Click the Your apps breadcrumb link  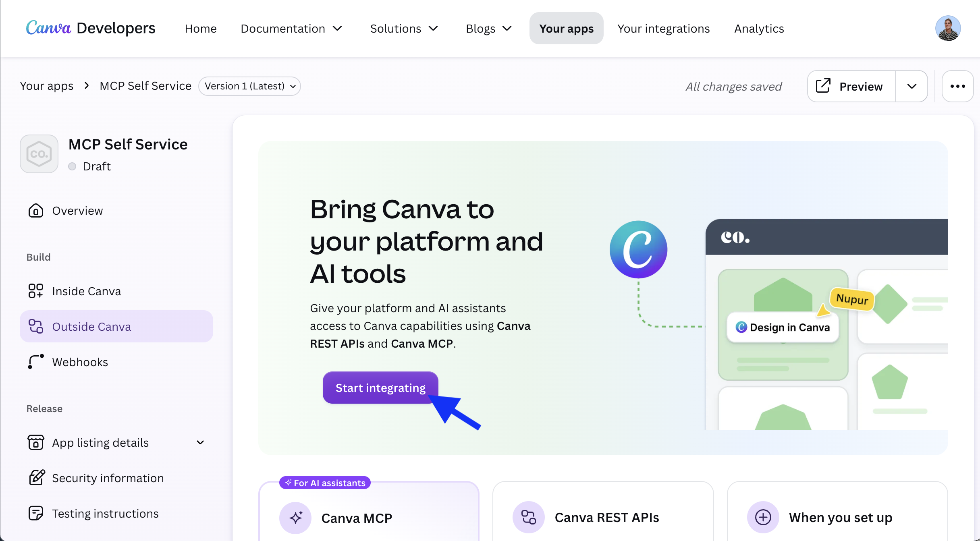(x=47, y=86)
